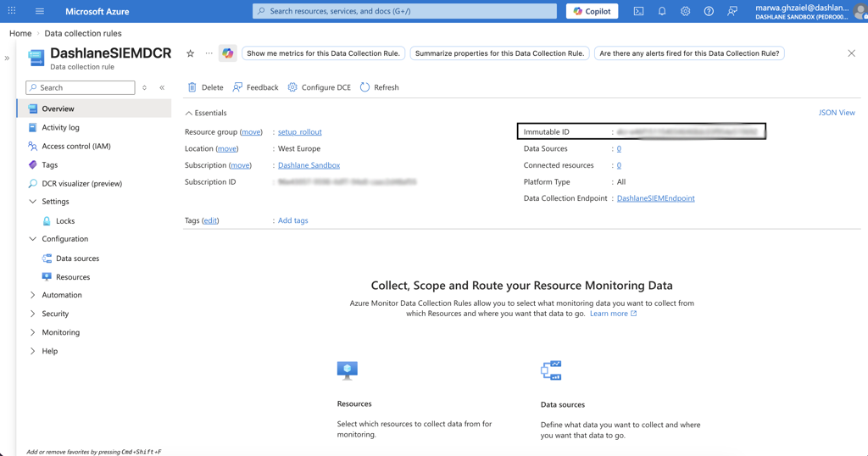The image size is (868, 456).
Task: Expand the Automation section
Action: (x=33, y=295)
